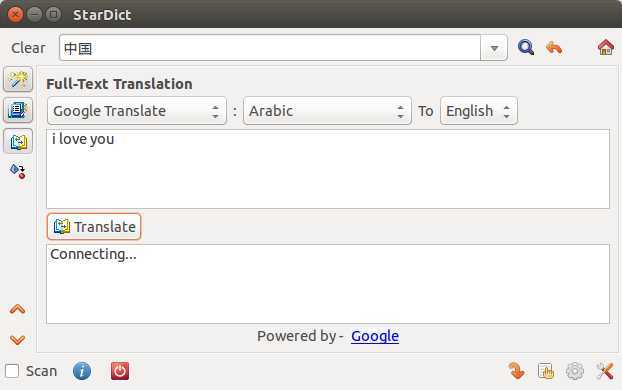Click the blue and red shapes sidebar icon
This screenshot has width=622, height=390.
[x=18, y=171]
